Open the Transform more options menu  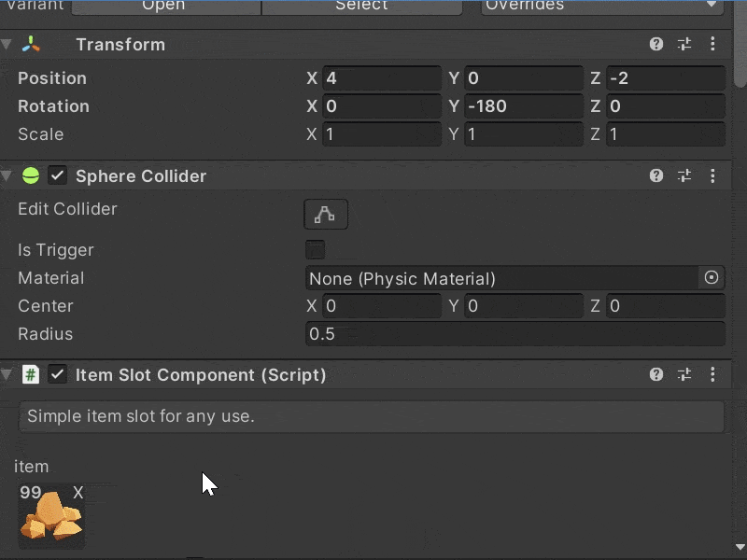[713, 44]
